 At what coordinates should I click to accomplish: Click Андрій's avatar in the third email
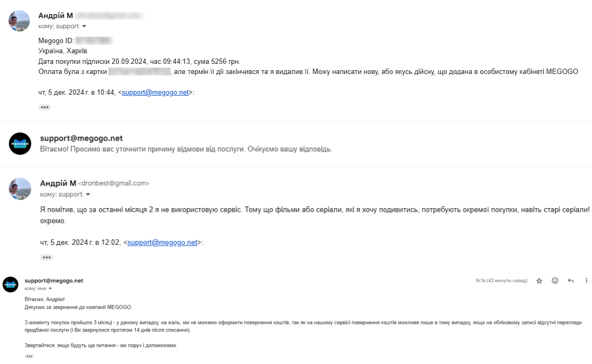click(x=20, y=188)
